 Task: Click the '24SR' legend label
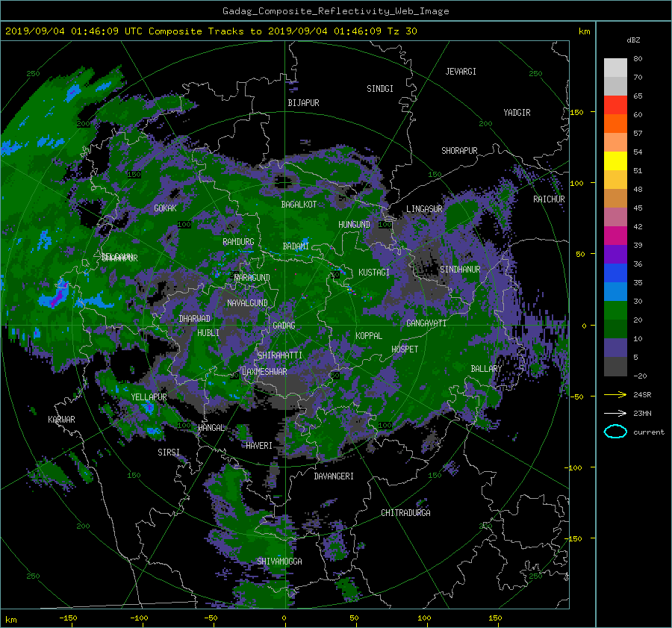[642, 394]
